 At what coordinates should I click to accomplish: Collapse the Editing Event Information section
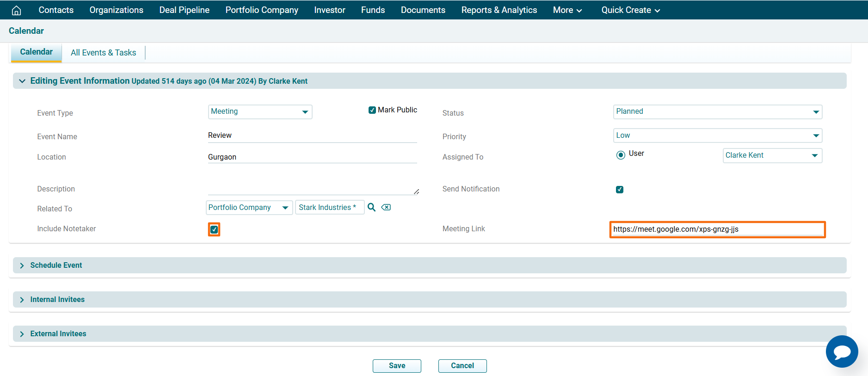click(x=22, y=81)
